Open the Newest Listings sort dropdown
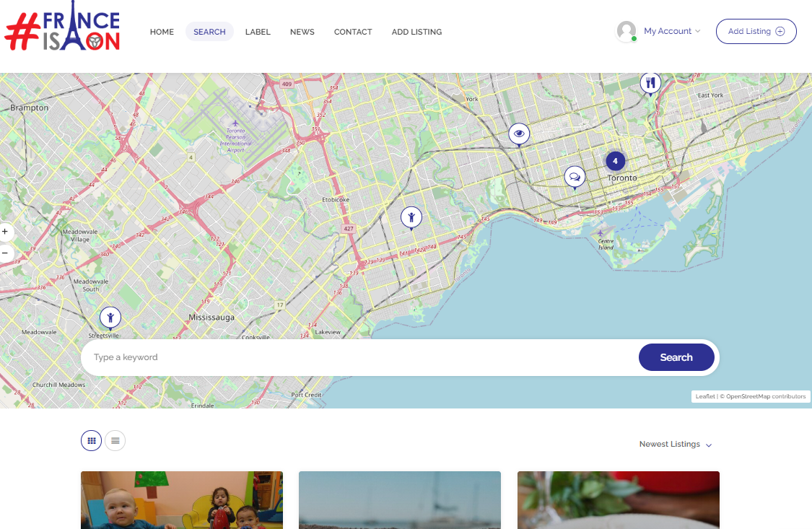This screenshot has width=812, height=529. (676, 445)
